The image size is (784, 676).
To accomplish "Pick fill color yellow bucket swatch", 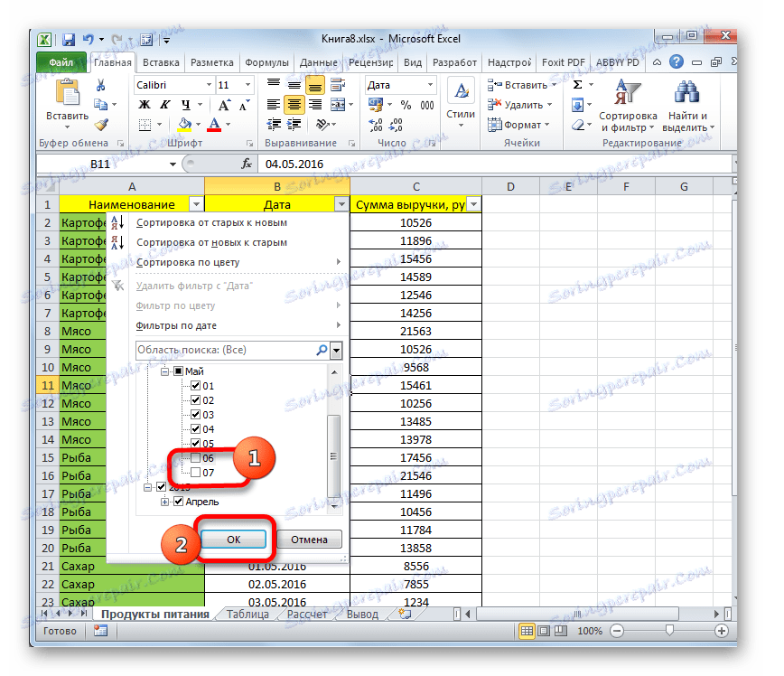I will click(x=184, y=124).
